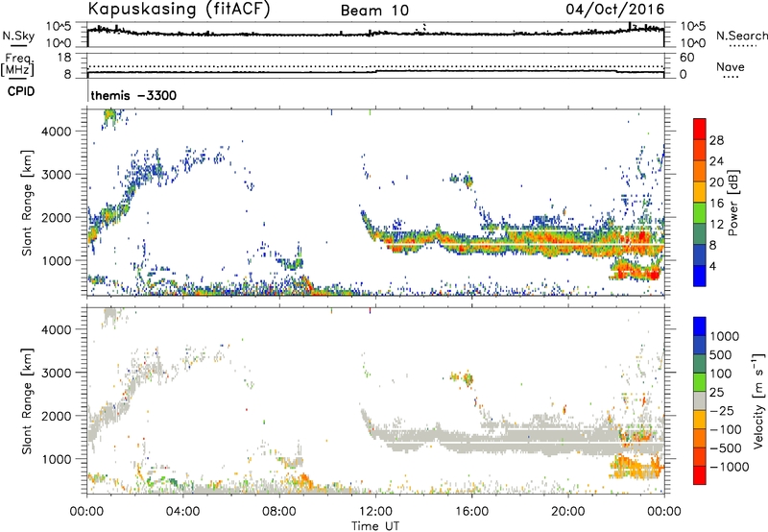Click the '18' frequency axis tick
Viewport: 768px width, 532px height.
[64, 58]
